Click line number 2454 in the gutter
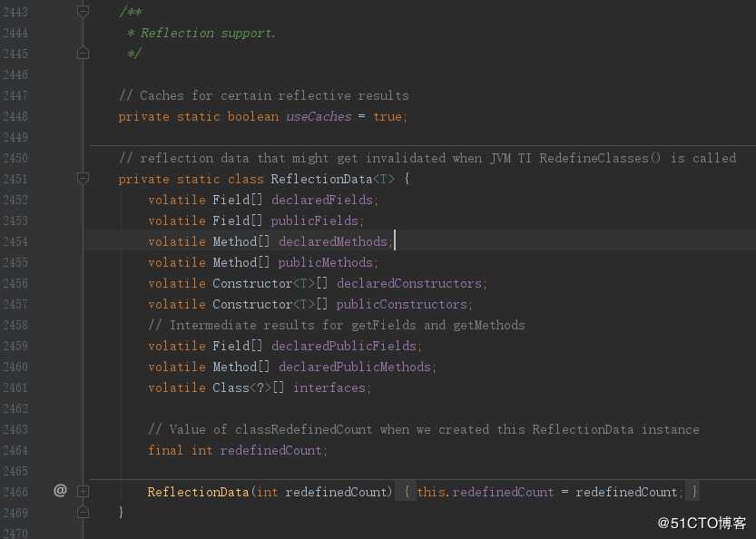The image size is (756, 539). point(15,241)
